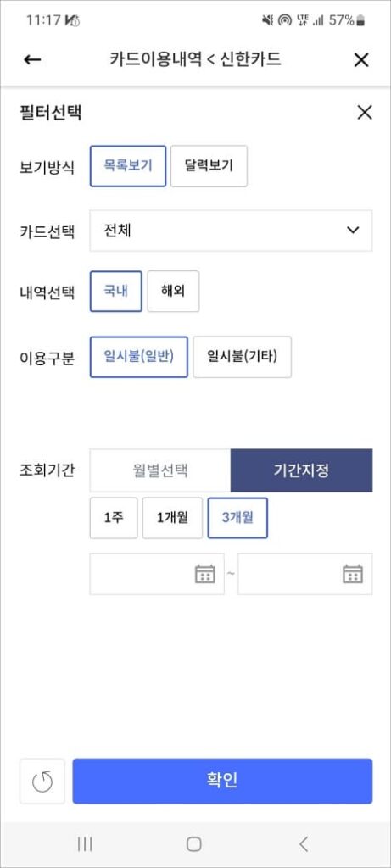Tap Android home navigation button

194,843
